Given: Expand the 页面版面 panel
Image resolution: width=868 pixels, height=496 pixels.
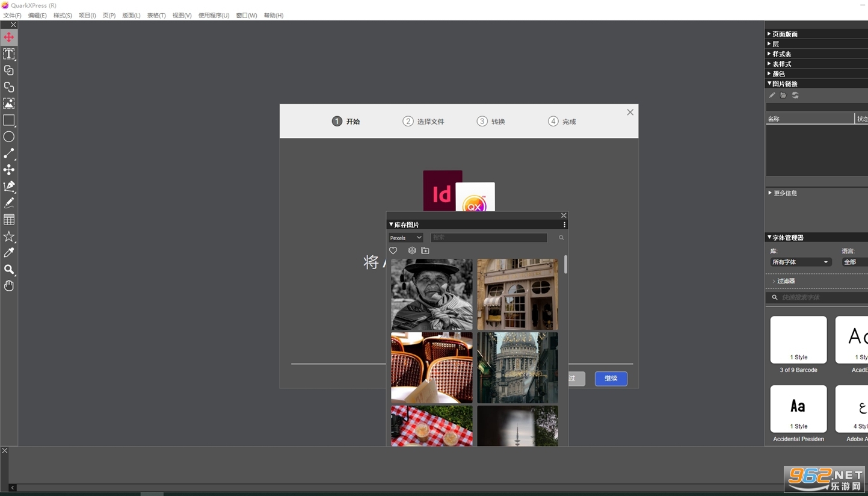Looking at the screenshot, I should (785, 34).
